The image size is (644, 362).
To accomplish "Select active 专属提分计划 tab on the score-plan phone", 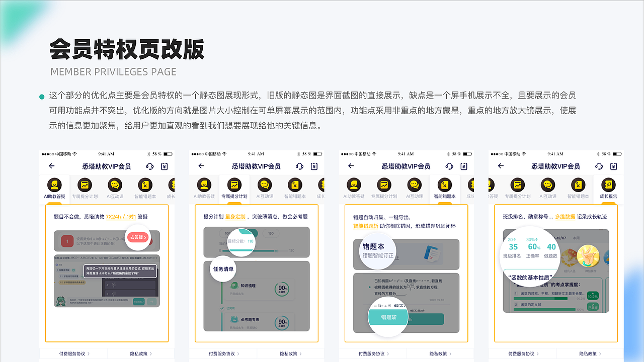I will (234, 189).
